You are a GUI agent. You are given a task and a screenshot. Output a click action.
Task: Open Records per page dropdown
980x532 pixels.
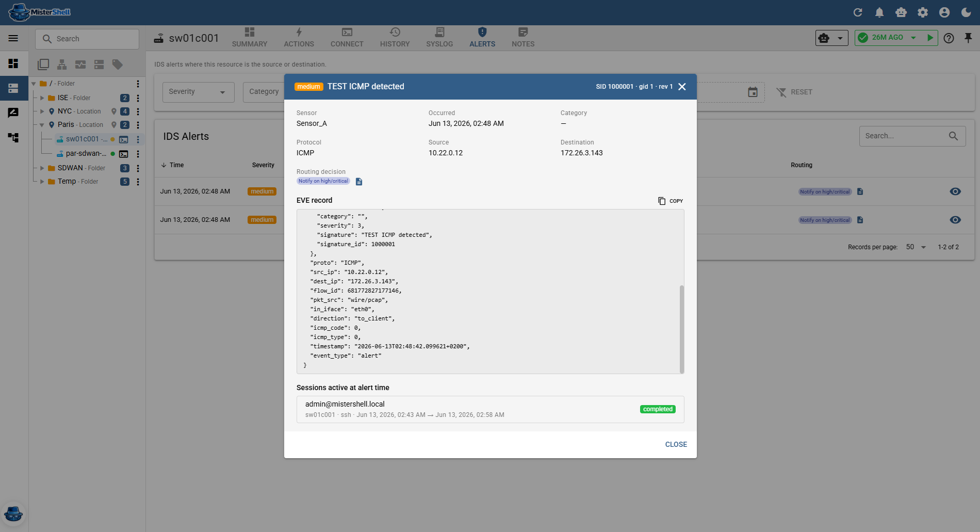(916, 247)
